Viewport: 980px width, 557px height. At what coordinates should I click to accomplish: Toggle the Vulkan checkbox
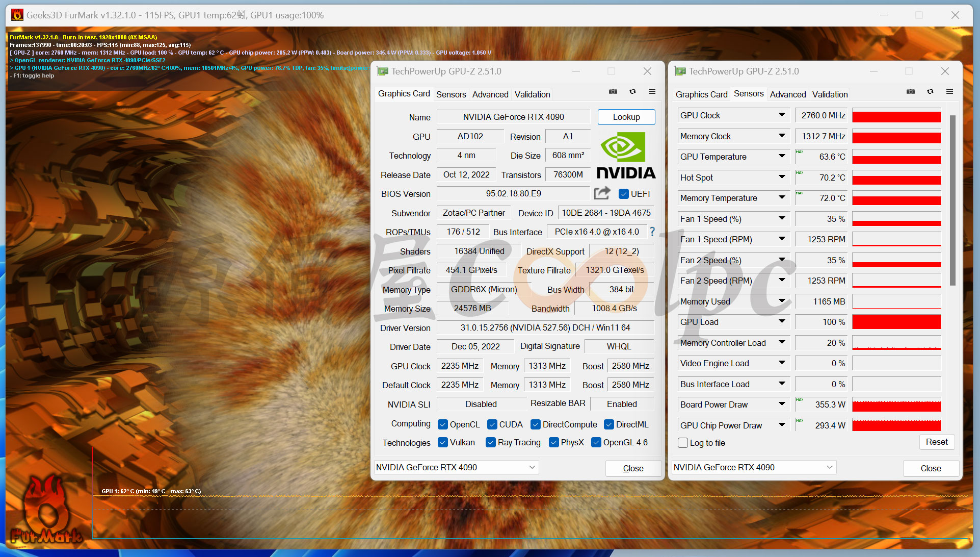(443, 442)
